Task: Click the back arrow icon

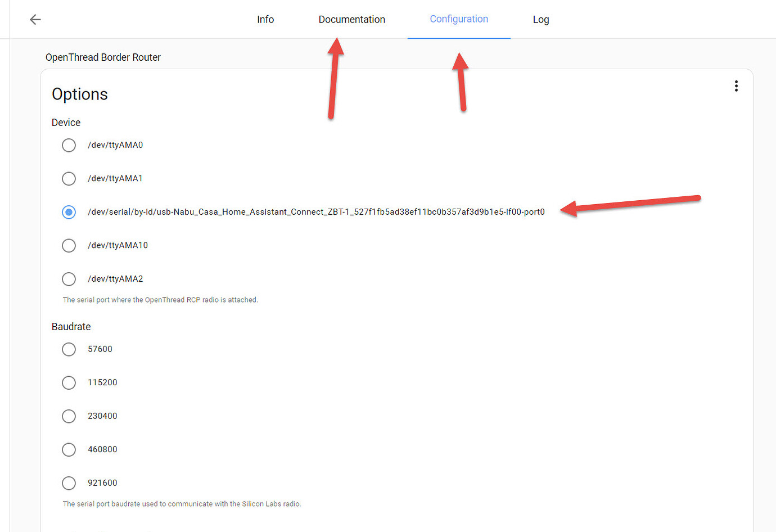Action: (35, 19)
